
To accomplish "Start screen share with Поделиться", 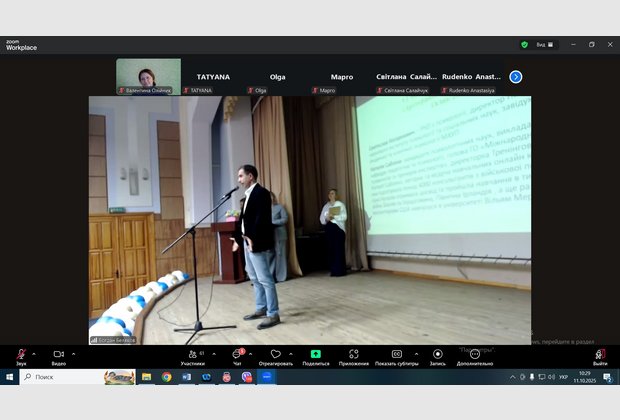I will [315, 355].
